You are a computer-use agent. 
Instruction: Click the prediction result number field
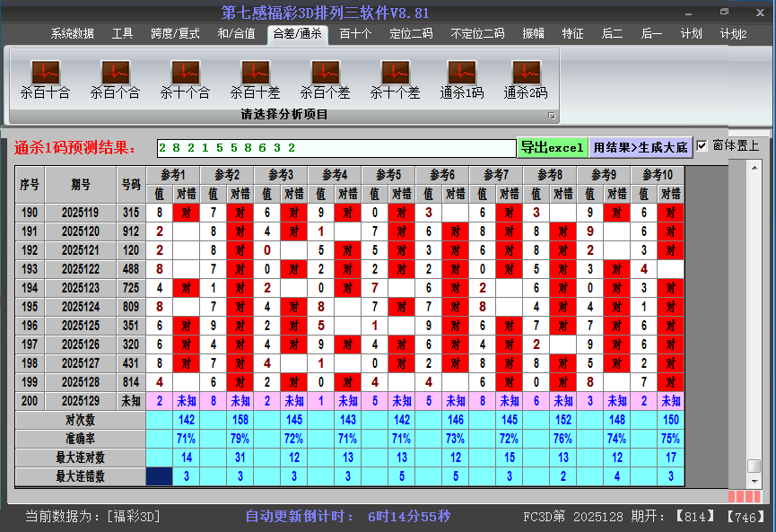click(x=336, y=148)
